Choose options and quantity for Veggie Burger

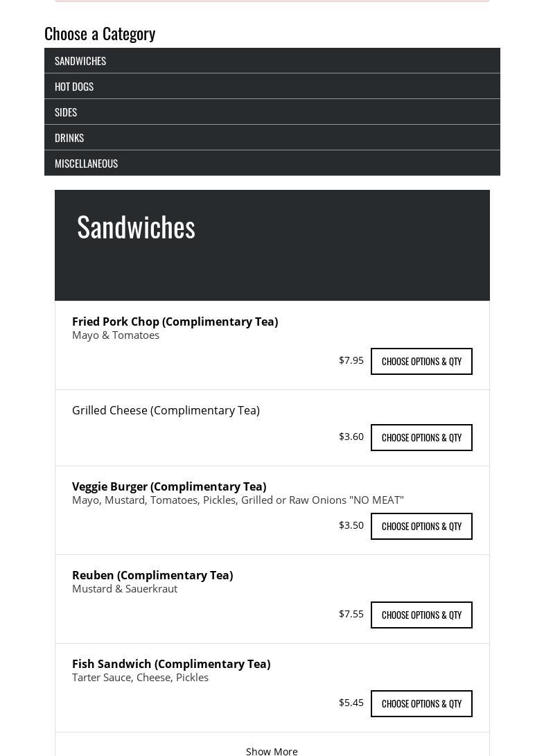click(x=421, y=527)
